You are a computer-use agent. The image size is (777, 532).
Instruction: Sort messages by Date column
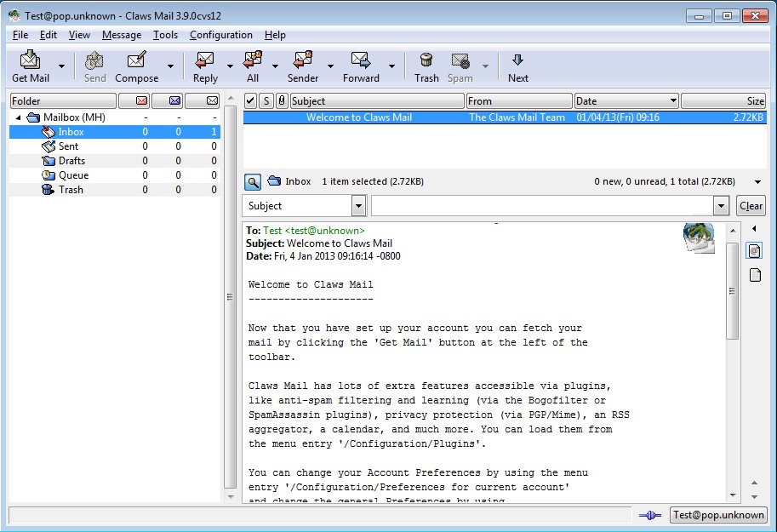coord(626,100)
